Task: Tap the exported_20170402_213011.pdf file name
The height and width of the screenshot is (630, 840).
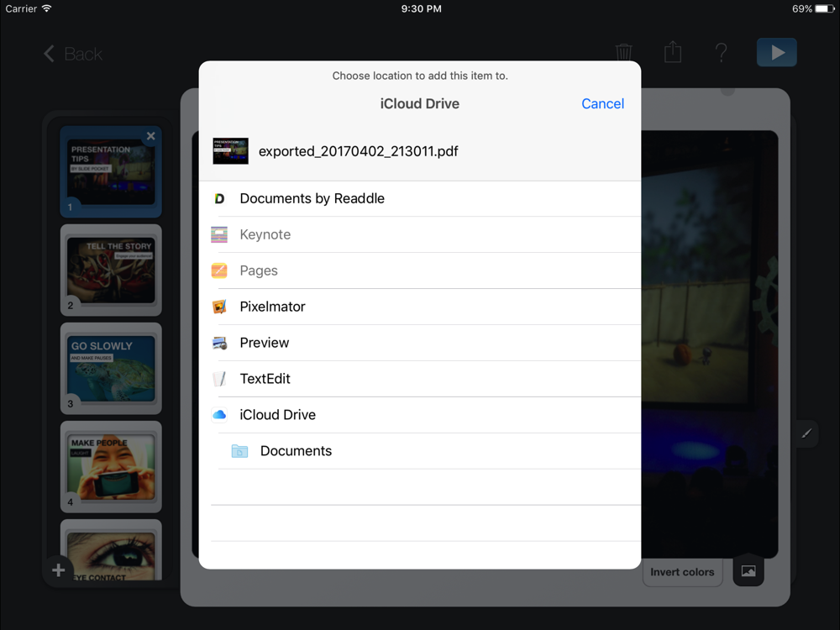Action: coord(359,151)
